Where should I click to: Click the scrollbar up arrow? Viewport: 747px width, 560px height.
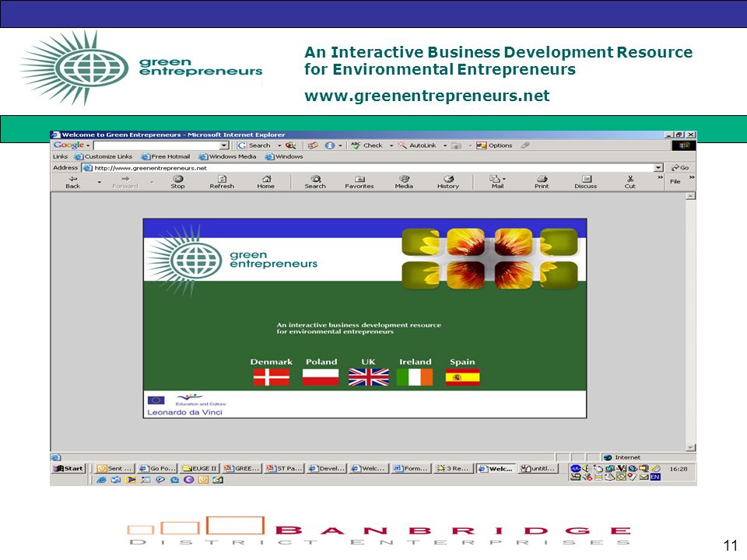pos(691,196)
